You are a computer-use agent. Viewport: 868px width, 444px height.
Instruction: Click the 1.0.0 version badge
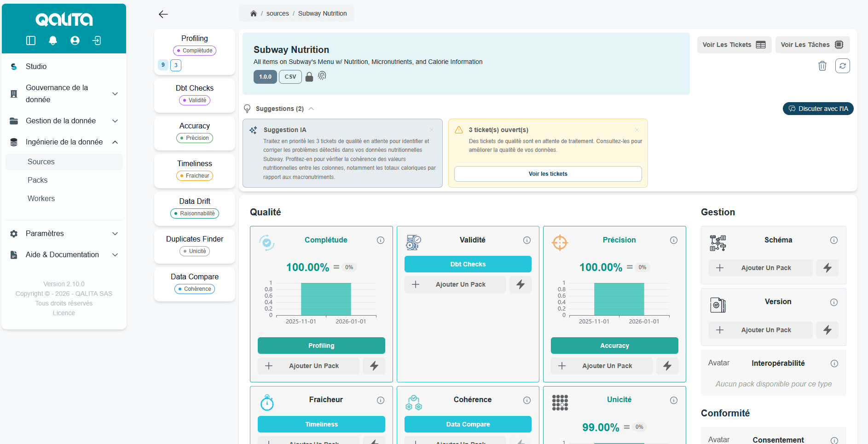[265, 77]
